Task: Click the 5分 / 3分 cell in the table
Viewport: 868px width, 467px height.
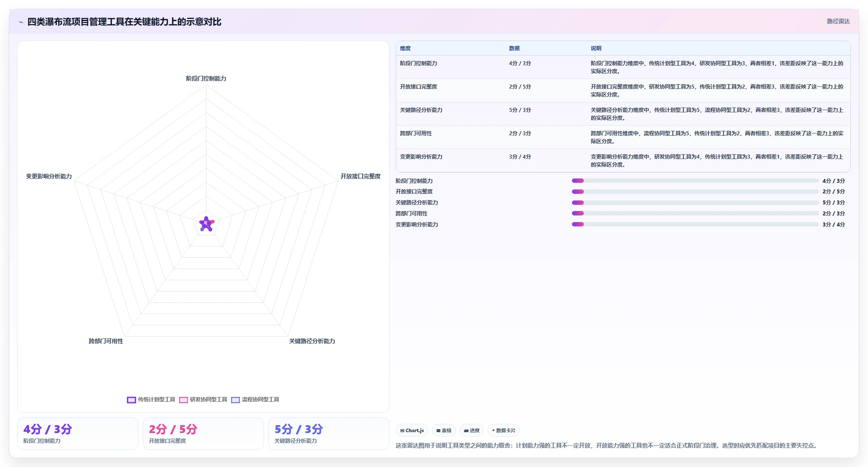Action: coord(520,110)
